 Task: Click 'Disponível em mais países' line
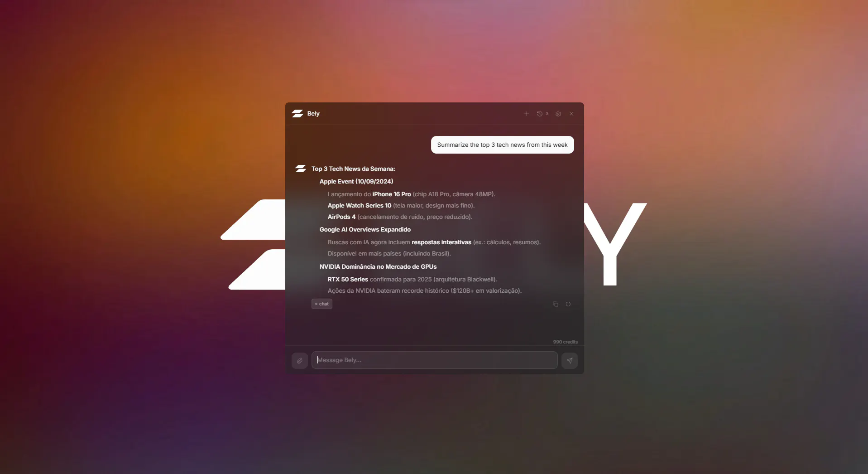pyautogui.click(x=389, y=253)
